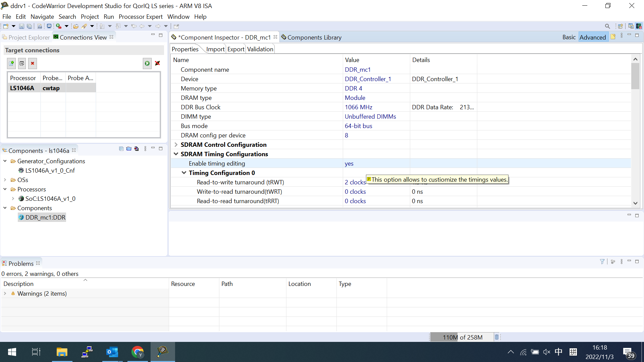This screenshot has width=644, height=362.
Task: Switch to the Components Library tab
Action: [314, 37]
